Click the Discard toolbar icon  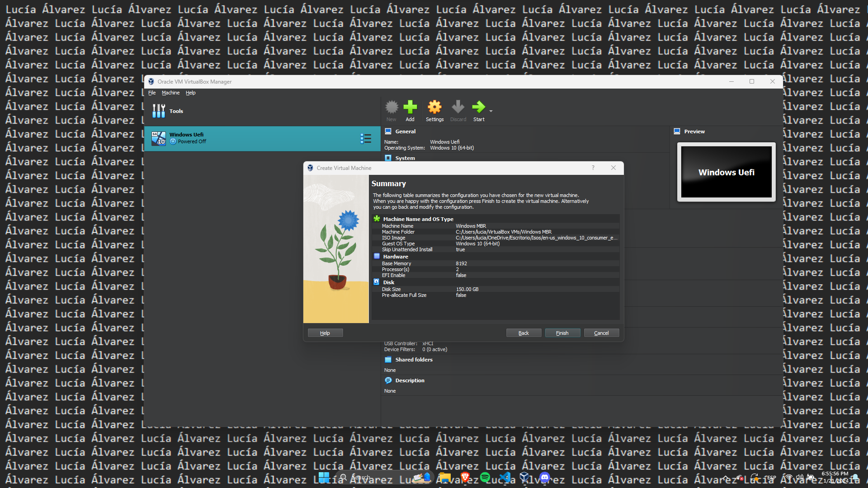click(458, 108)
